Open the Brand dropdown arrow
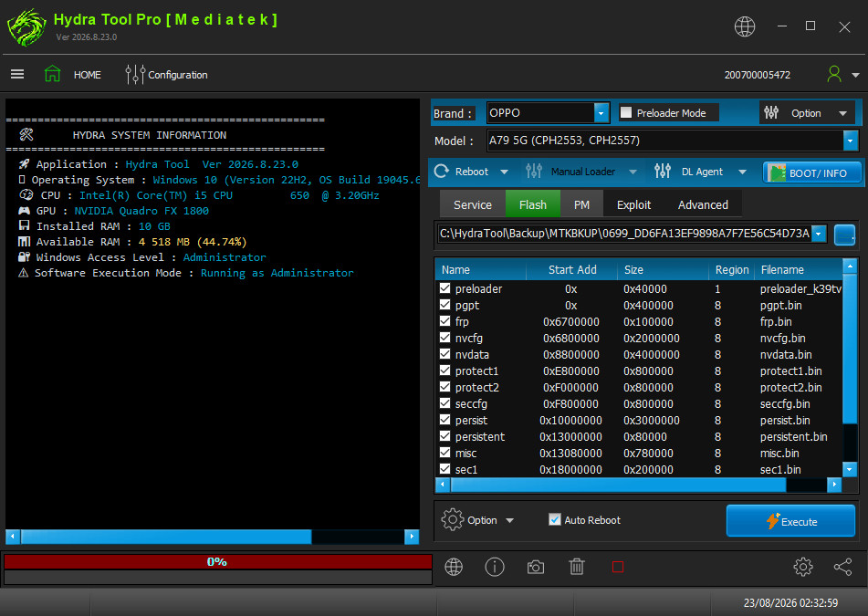The height and width of the screenshot is (616, 868). 601,113
